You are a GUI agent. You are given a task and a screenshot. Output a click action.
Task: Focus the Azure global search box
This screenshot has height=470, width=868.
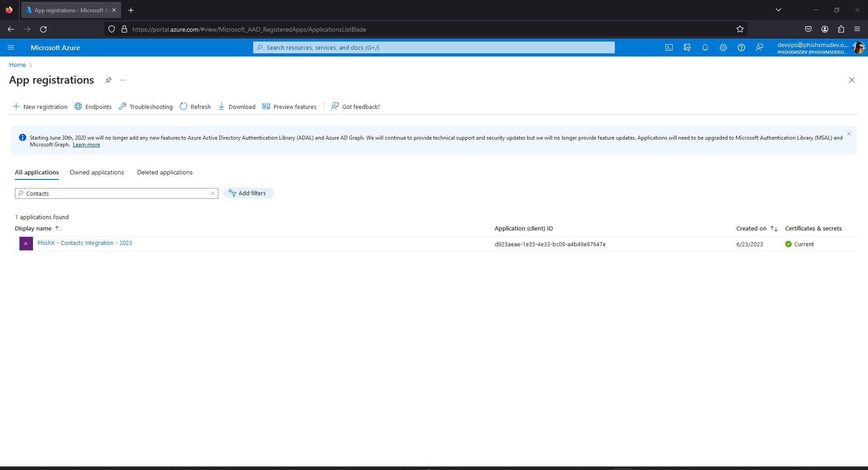(x=434, y=47)
